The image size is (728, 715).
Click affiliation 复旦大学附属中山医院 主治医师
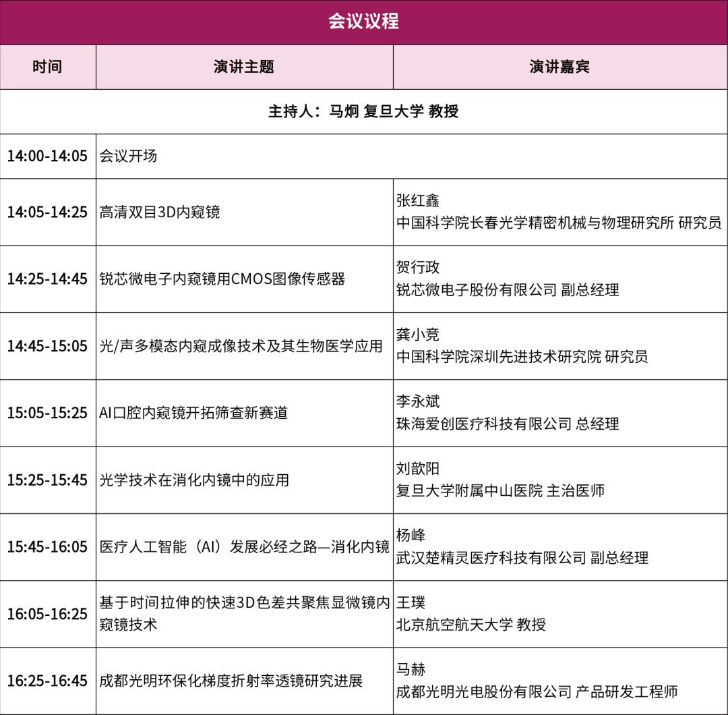click(x=500, y=490)
